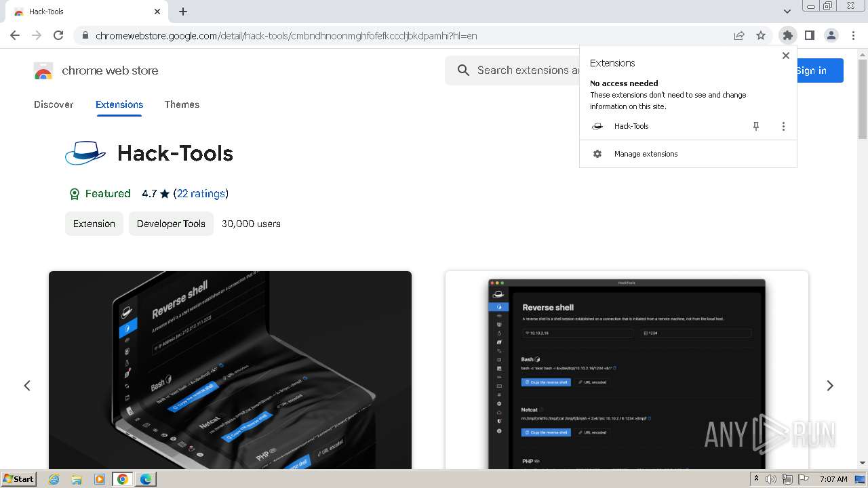Open the volume control in tray
The height and width of the screenshot is (488, 868).
[771, 479]
